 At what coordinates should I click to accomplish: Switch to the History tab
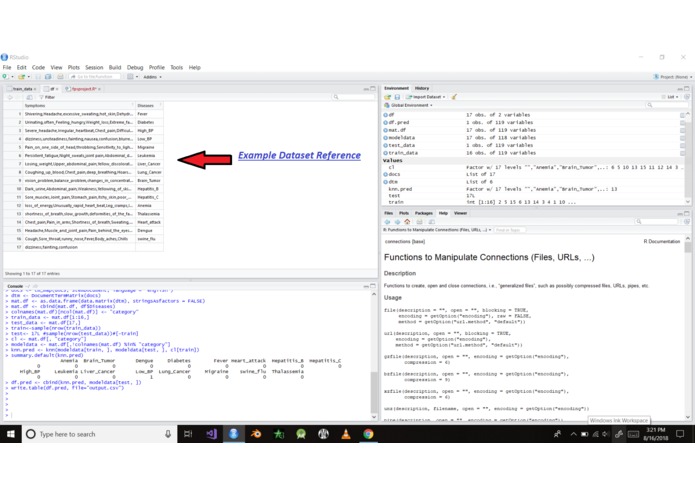[x=422, y=88]
